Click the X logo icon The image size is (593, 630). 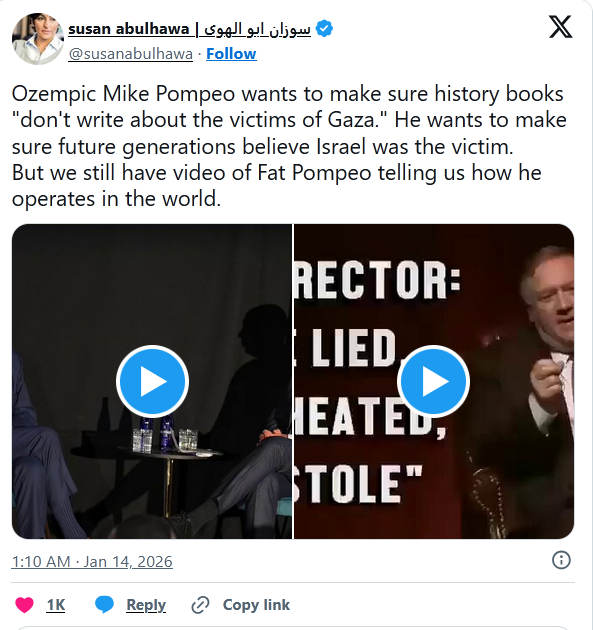560,27
